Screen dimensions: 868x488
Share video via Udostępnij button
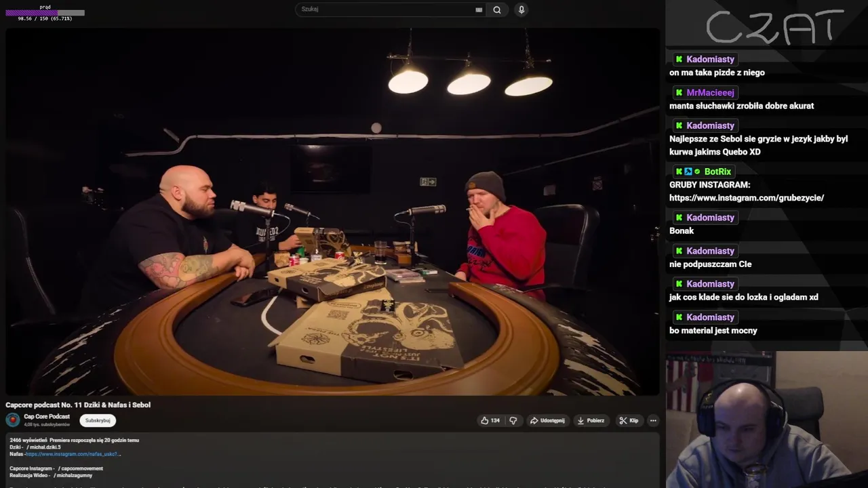point(547,420)
